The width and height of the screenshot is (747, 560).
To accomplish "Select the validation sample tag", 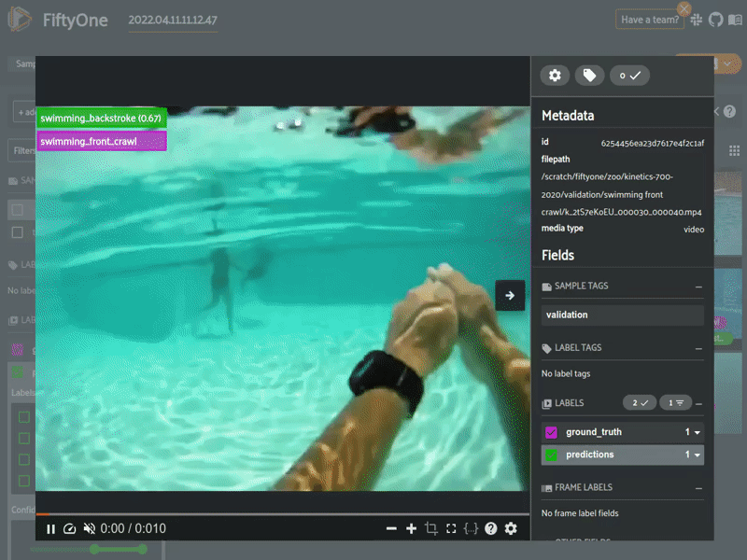I will tap(622, 315).
